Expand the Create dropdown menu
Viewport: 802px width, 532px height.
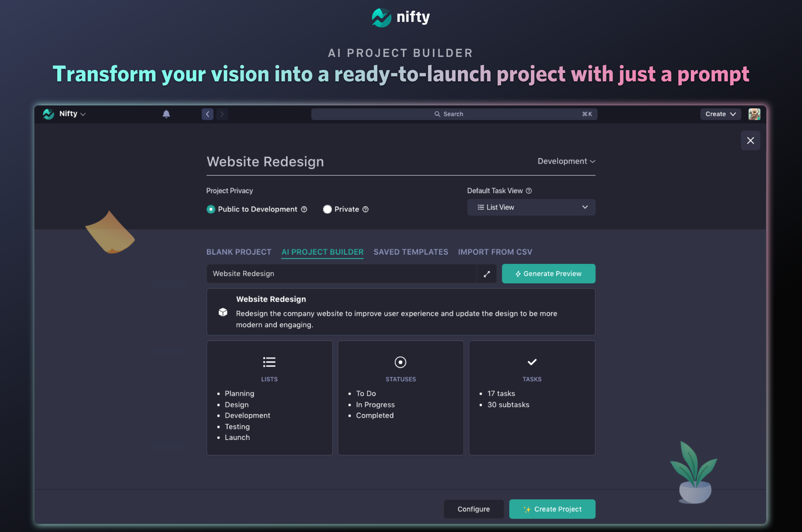(x=720, y=114)
